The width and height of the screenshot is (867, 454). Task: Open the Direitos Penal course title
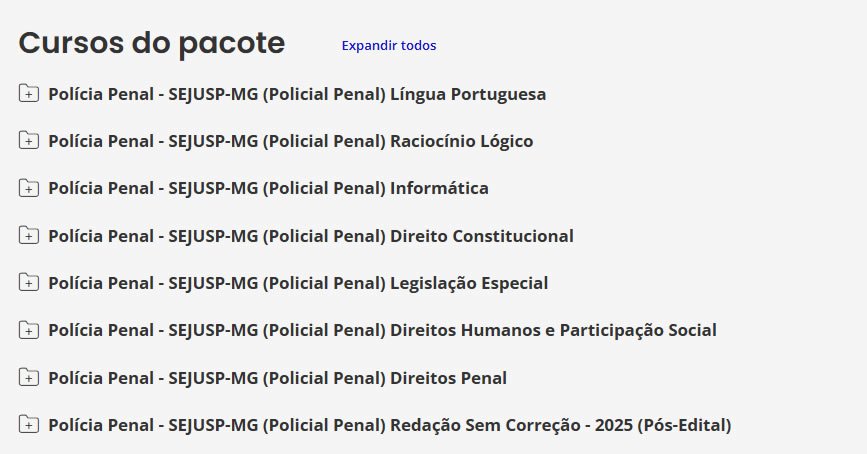click(277, 378)
